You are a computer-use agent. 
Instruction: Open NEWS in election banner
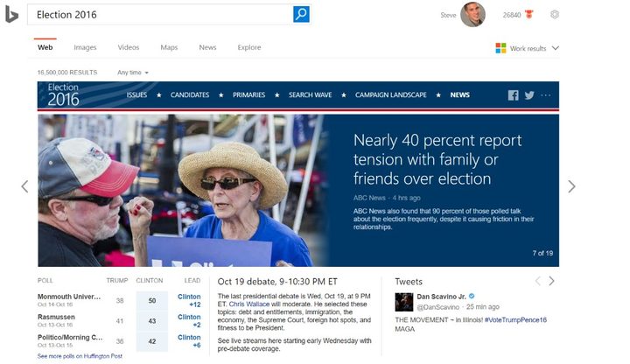point(459,95)
